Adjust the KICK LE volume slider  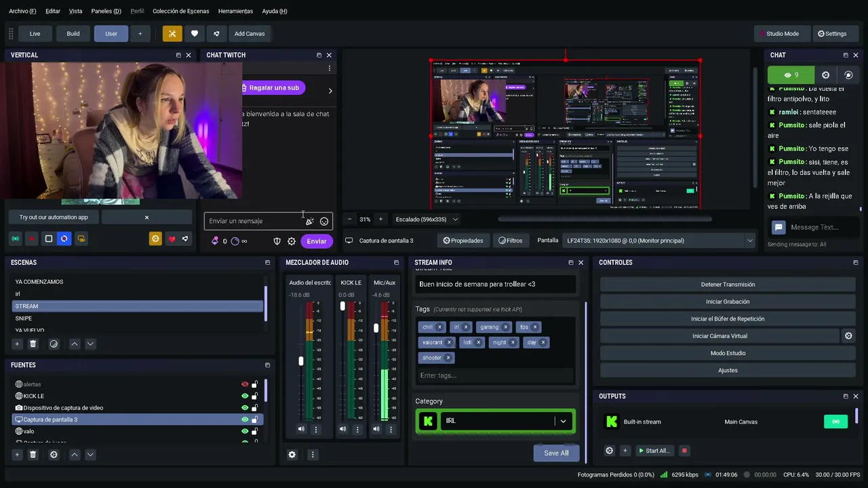342,306
